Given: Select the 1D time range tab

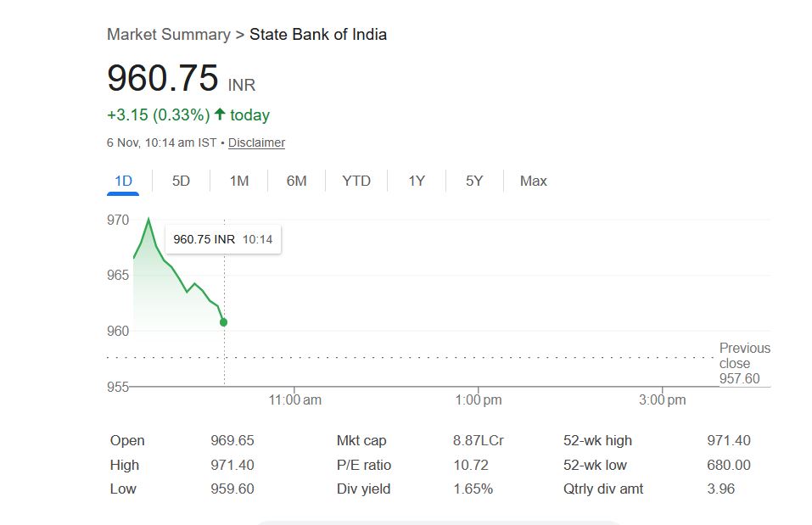Looking at the screenshot, I should [x=123, y=181].
